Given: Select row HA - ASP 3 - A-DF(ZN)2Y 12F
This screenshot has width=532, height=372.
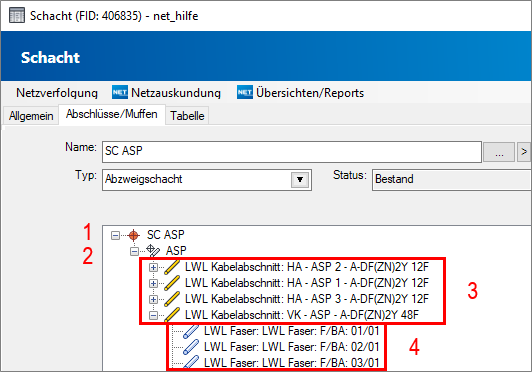Looking at the screenshot, I should (x=307, y=299).
